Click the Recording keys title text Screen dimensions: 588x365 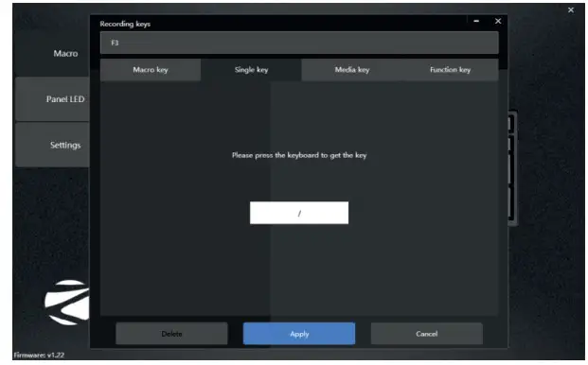coord(125,24)
